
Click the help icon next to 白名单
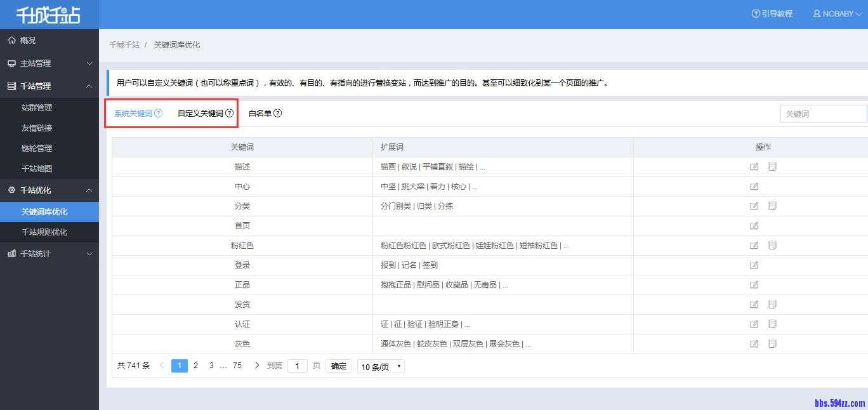[277, 113]
